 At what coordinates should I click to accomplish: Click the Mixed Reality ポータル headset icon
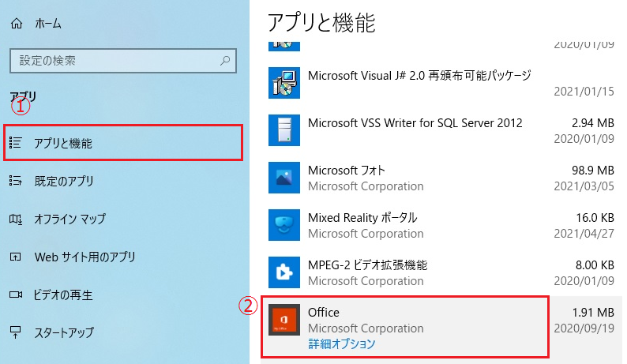click(284, 225)
